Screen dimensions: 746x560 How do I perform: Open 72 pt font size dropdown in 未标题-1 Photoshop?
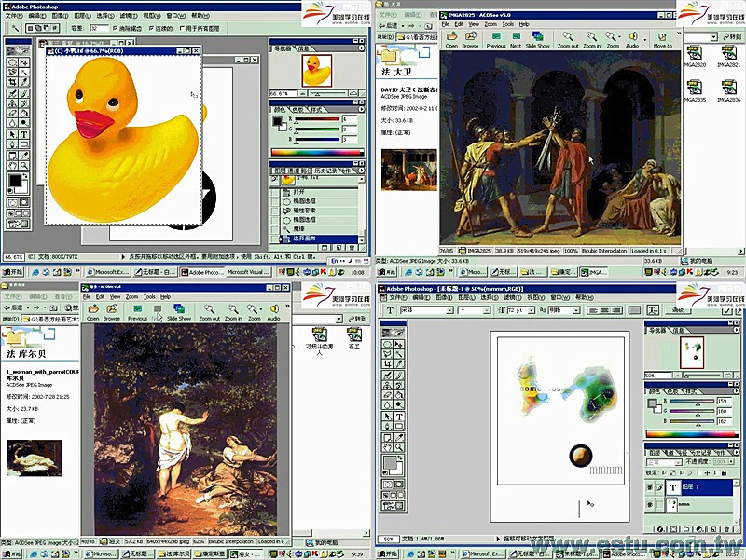(532, 310)
